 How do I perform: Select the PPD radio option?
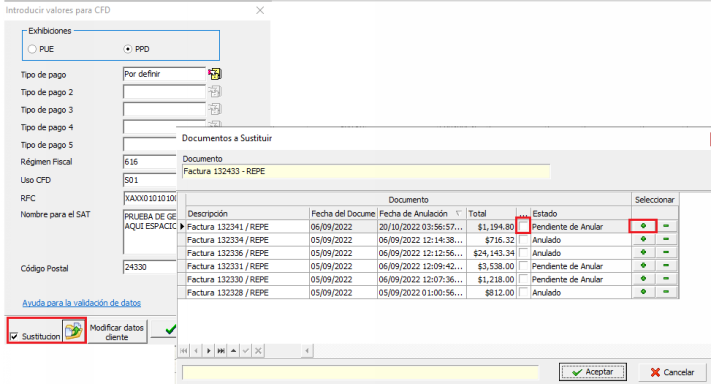[128, 49]
